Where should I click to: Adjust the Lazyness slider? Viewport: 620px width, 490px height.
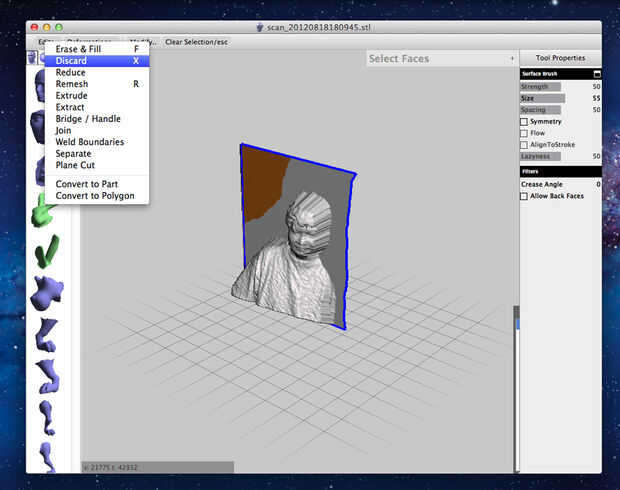point(541,156)
